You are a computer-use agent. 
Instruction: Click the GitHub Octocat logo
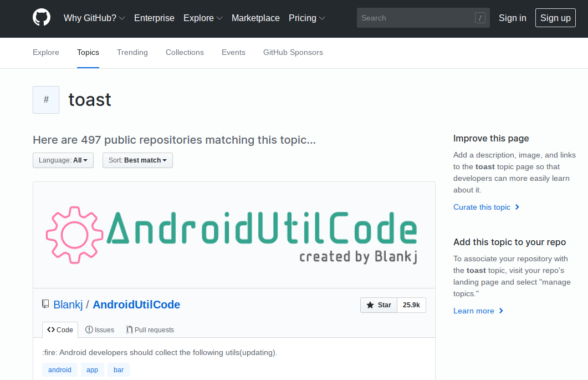42,18
